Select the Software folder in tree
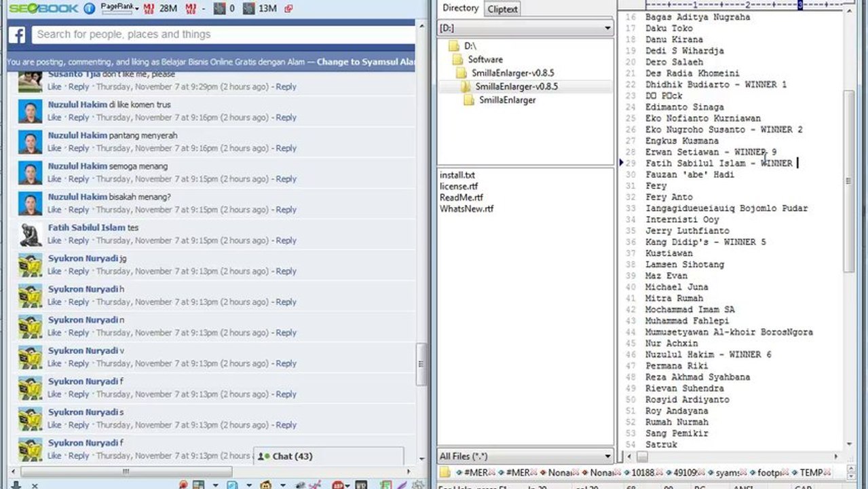Viewport: 868px width, 489px height. pos(485,59)
